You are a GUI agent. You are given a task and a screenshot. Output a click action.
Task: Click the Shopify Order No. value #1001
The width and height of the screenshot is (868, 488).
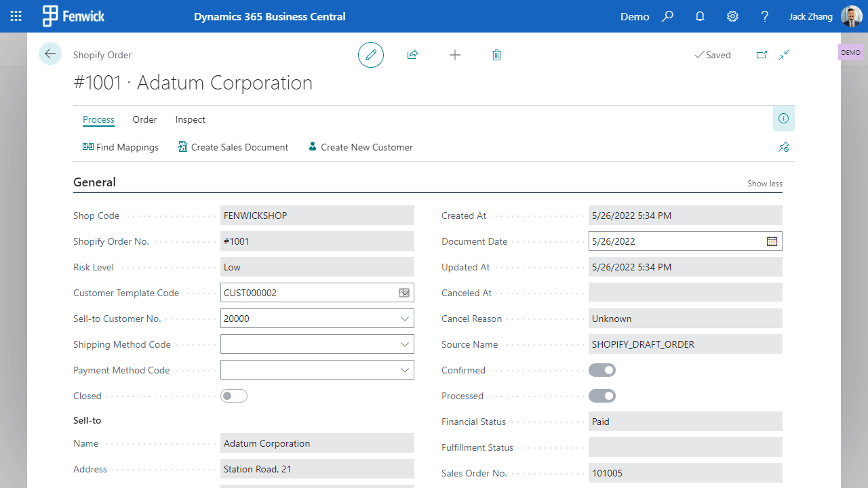[x=317, y=241]
